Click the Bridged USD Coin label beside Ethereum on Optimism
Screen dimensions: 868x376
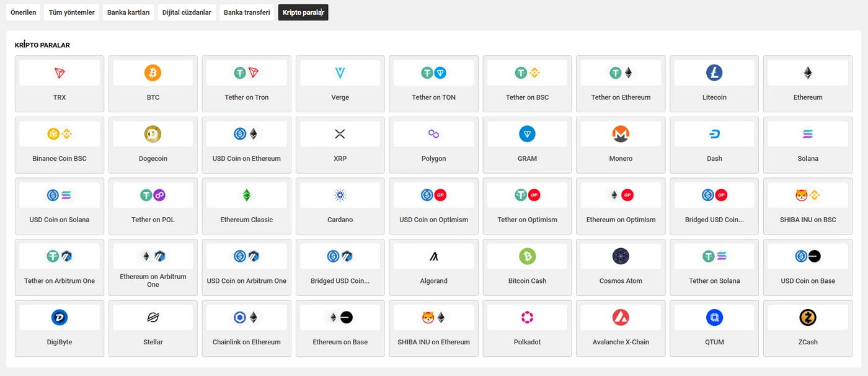[x=714, y=220]
